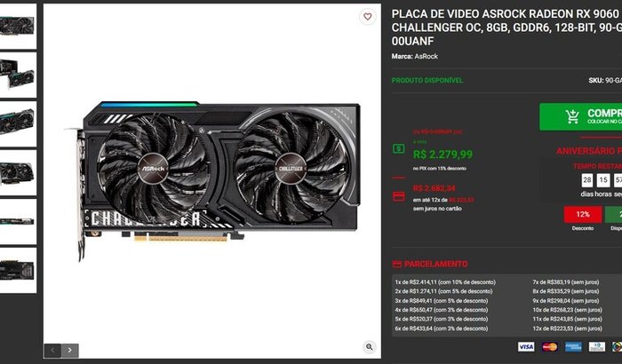Click the Visa card logo
Image resolution: width=622 pixels, height=364 pixels.
tap(526, 347)
